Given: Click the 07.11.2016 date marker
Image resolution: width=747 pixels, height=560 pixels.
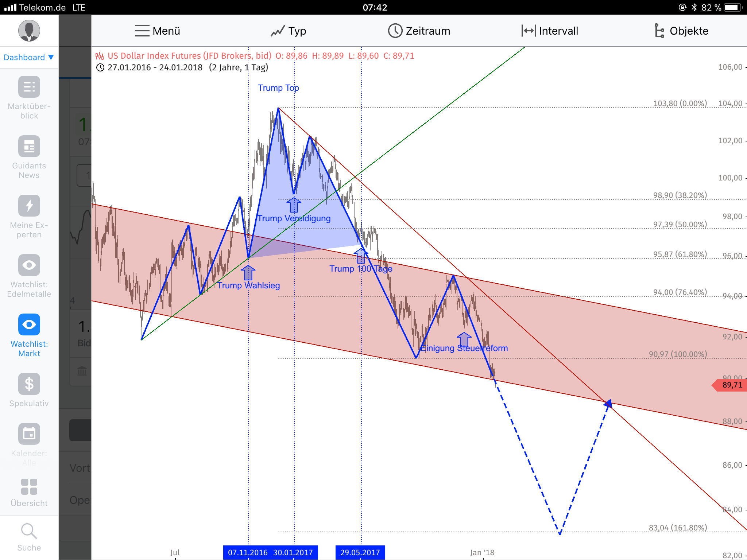Looking at the screenshot, I should 248,552.
